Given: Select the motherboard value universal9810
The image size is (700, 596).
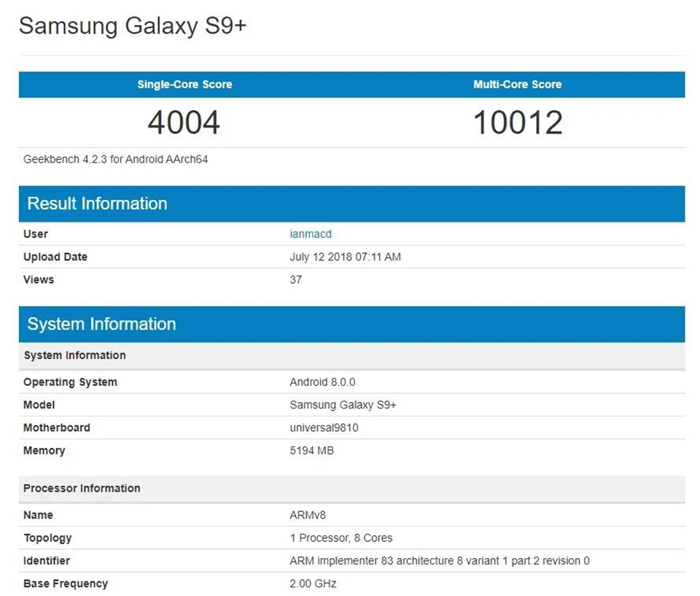Looking at the screenshot, I should pyautogui.click(x=324, y=427).
